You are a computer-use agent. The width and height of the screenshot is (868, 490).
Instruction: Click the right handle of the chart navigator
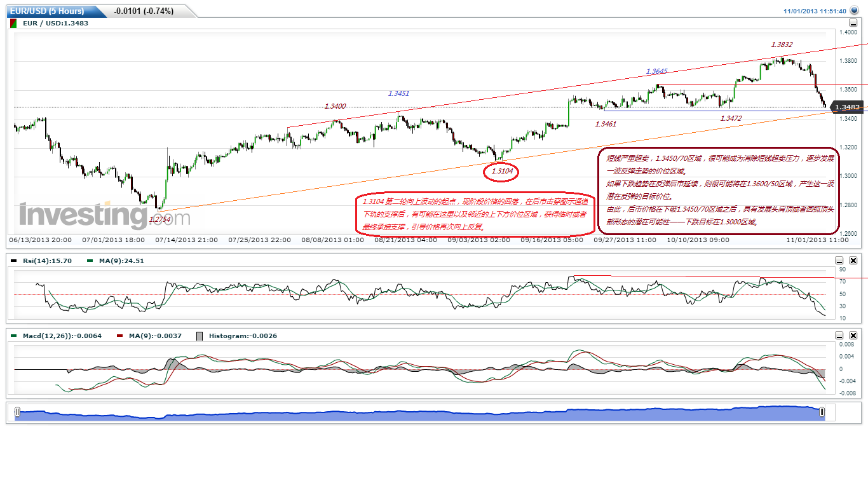[x=822, y=412]
